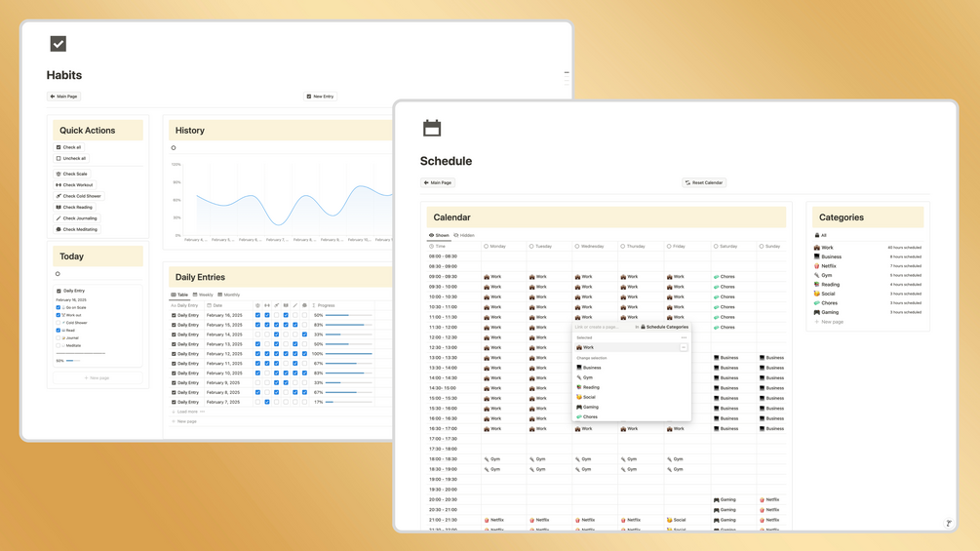This screenshot has height=551, width=980.
Task: Click New page under Categories
Action: (x=829, y=322)
